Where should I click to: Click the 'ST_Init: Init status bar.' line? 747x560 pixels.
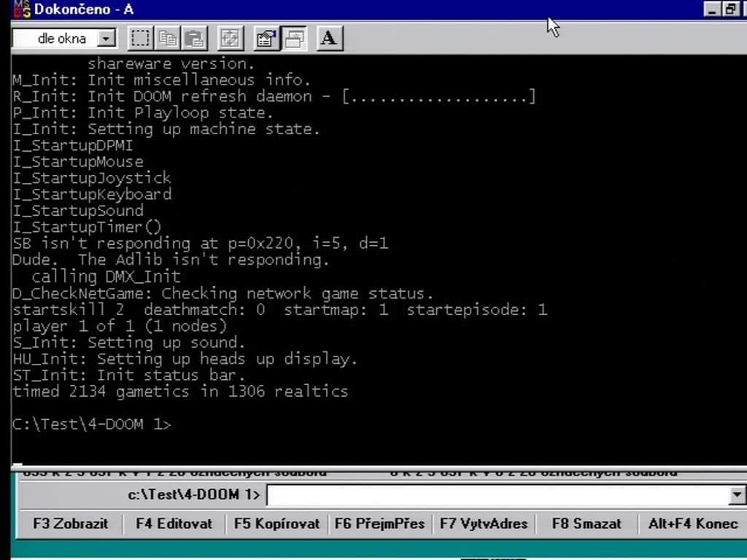128,376
